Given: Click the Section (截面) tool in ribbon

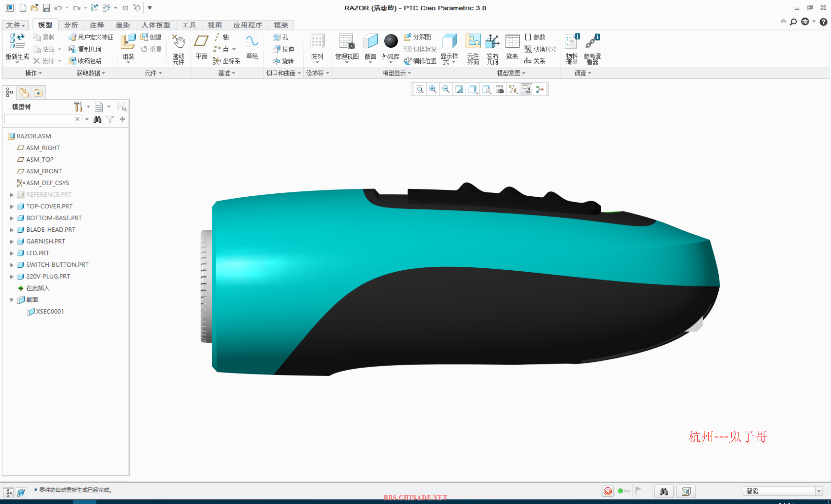Looking at the screenshot, I should tap(370, 42).
